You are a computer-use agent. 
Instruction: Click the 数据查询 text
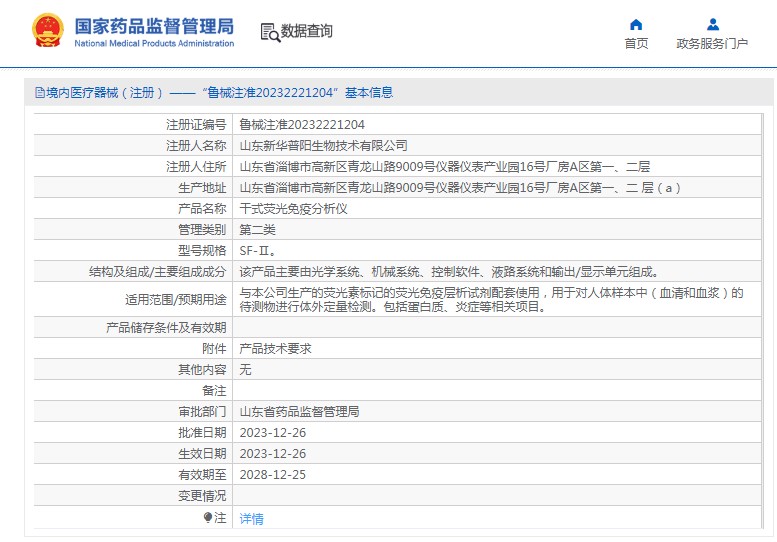point(306,31)
